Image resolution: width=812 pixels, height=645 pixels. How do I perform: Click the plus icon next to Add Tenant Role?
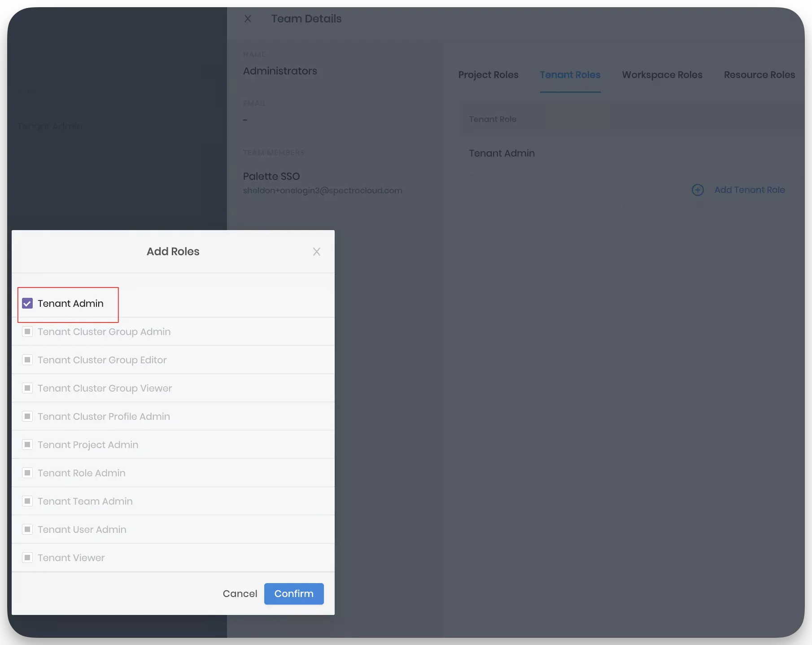pos(698,190)
